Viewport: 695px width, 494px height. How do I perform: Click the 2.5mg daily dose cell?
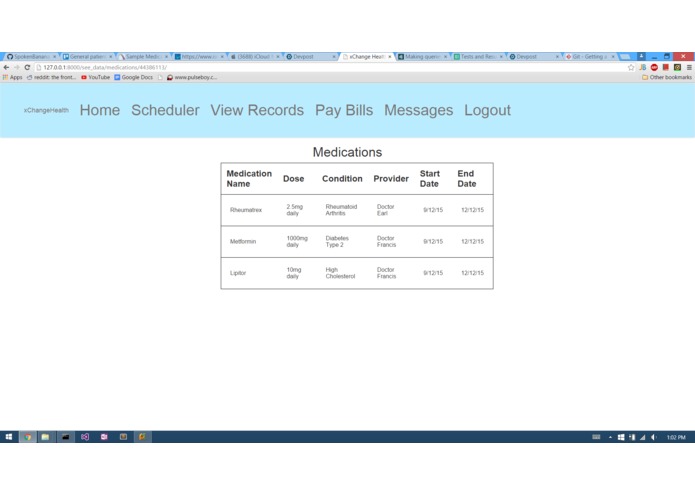[x=295, y=210]
